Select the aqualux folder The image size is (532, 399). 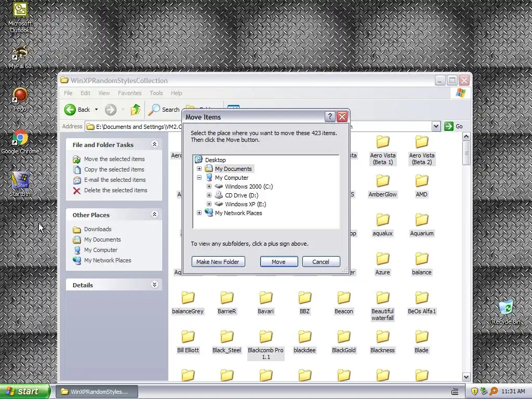383,225
